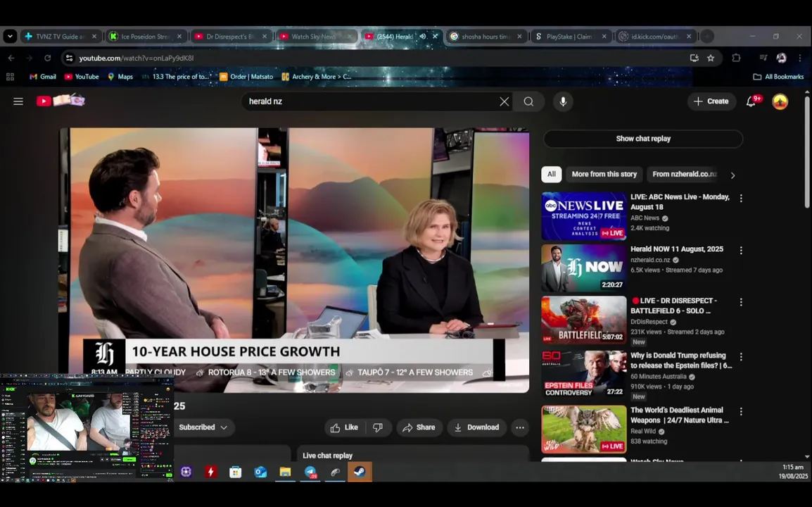The width and height of the screenshot is (812, 507).
Task: Open the bookmarks apps grid icon
Action: (x=10, y=77)
